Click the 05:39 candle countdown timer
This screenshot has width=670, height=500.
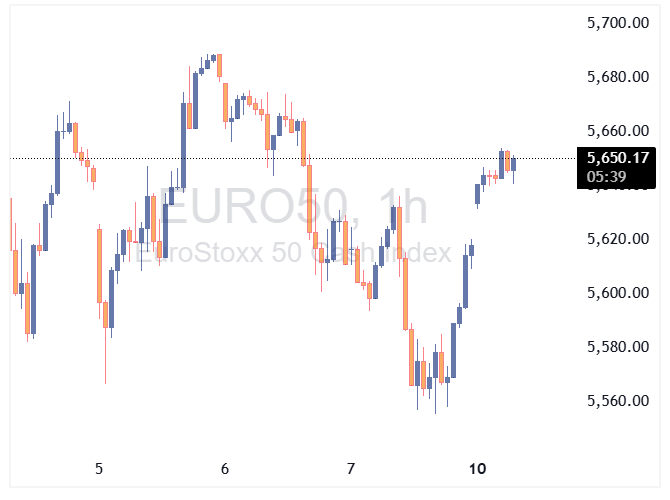tap(608, 176)
